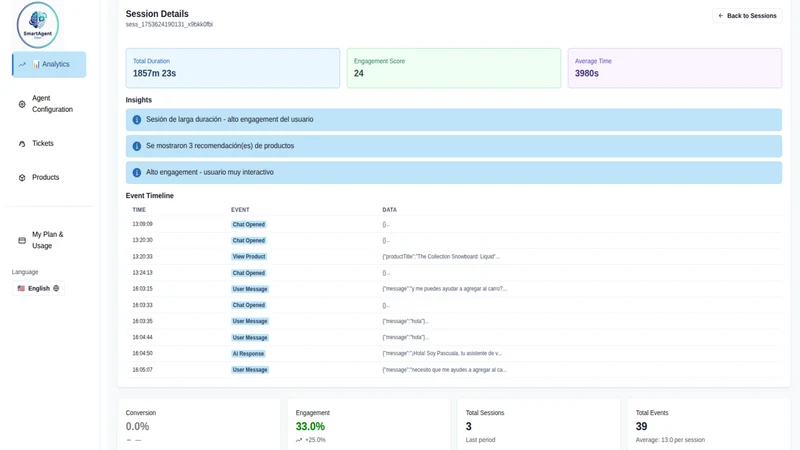
Task: Click the Total Sessions value 3
Action: (468, 427)
